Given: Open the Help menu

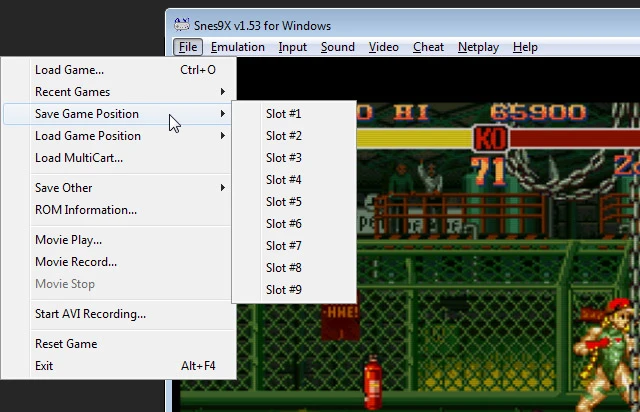Looking at the screenshot, I should 525,47.
